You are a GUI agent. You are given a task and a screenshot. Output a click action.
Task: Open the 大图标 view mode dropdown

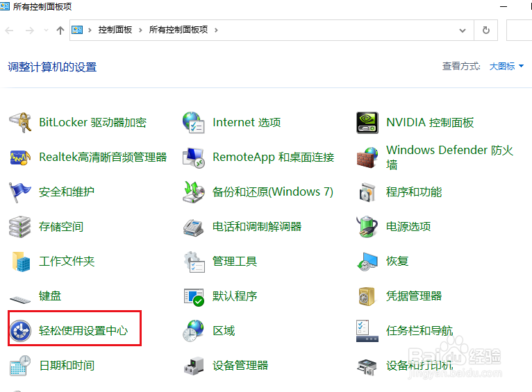506,67
